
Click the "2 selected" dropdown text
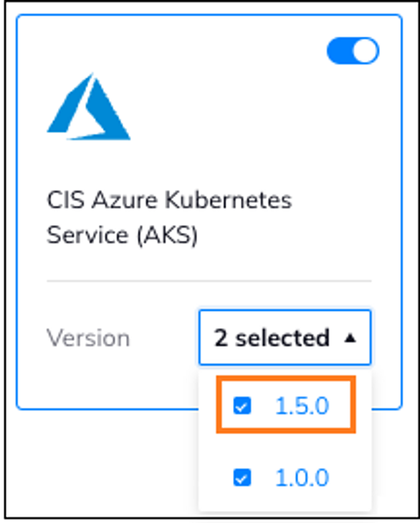click(x=272, y=338)
